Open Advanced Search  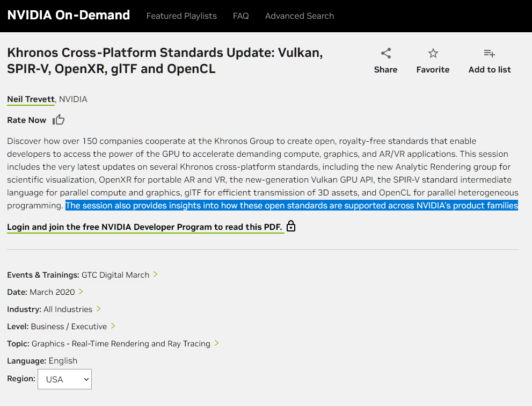tap(299, 16)
